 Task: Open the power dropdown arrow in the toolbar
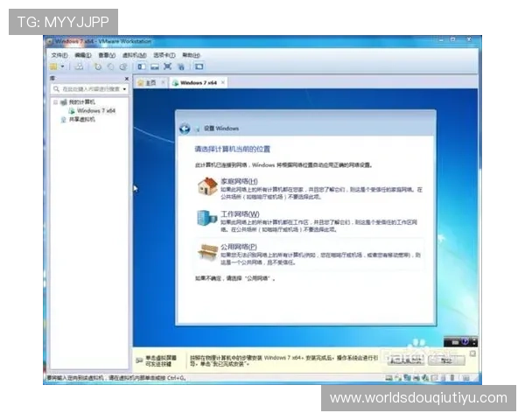click(63, 66)
